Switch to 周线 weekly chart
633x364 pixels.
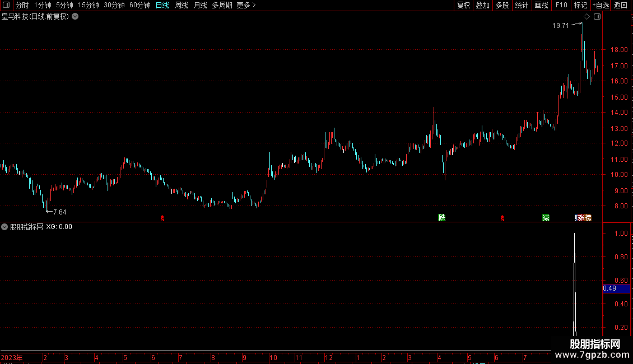181,5
